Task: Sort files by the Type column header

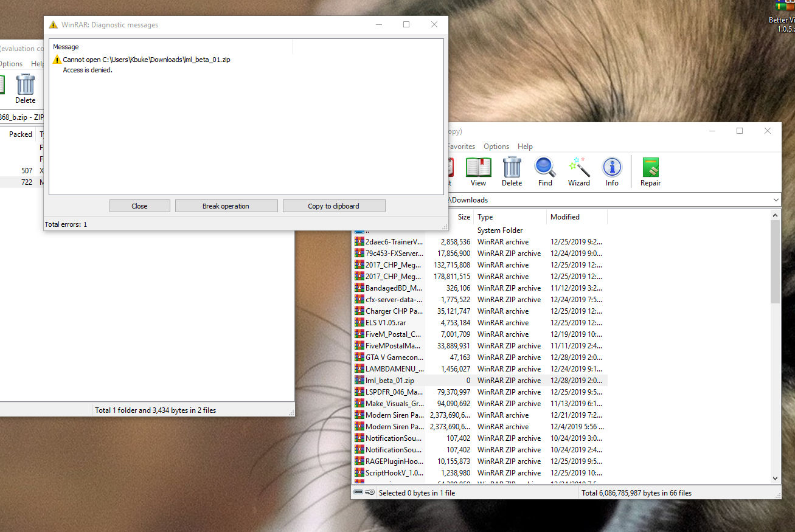Action: tap(510, 217)
